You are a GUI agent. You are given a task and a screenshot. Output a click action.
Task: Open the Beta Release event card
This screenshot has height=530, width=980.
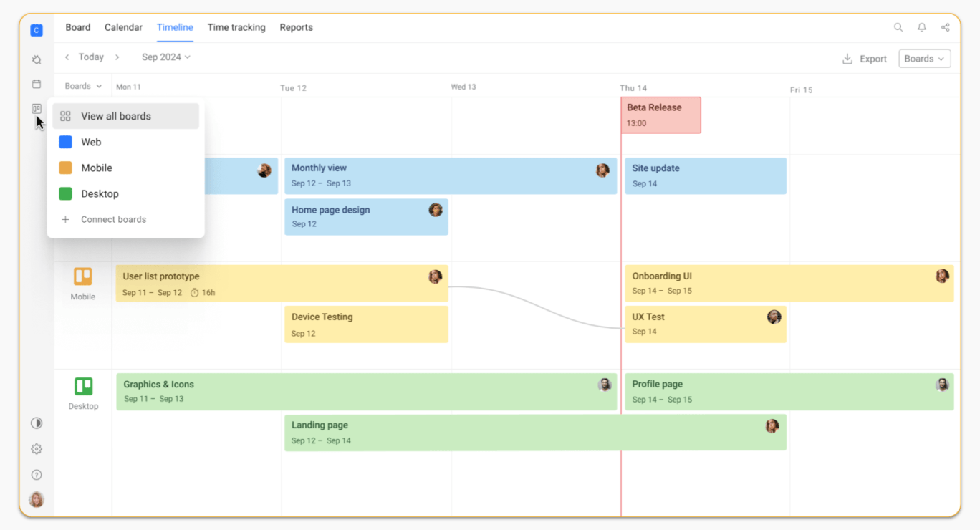(x=660, y=115)
